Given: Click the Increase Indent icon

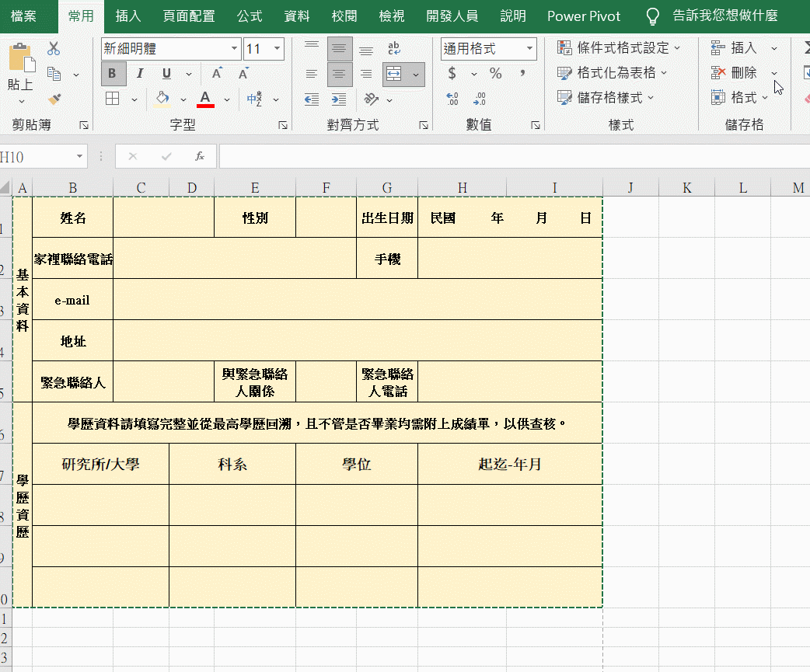Looking at the screenshot, I should coord(339,99).
